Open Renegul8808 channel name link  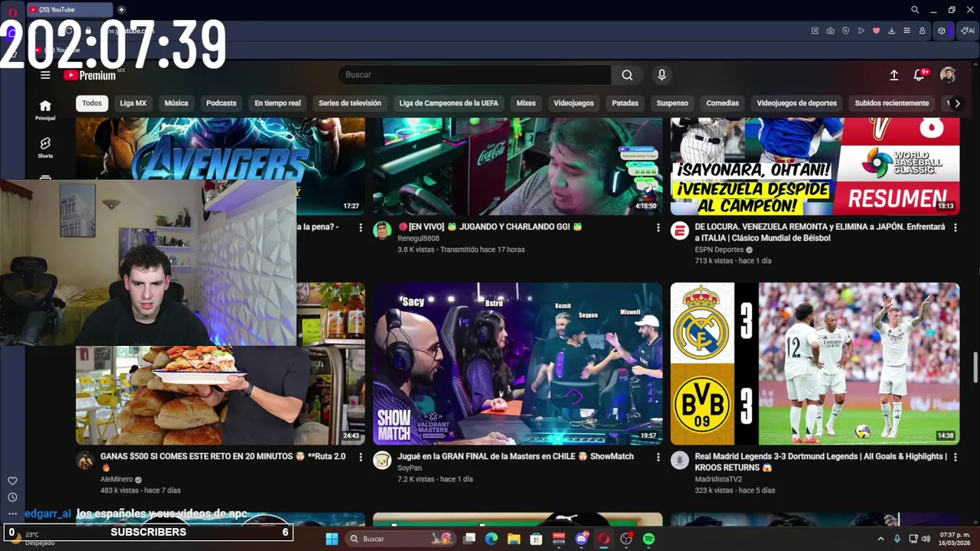418,238
